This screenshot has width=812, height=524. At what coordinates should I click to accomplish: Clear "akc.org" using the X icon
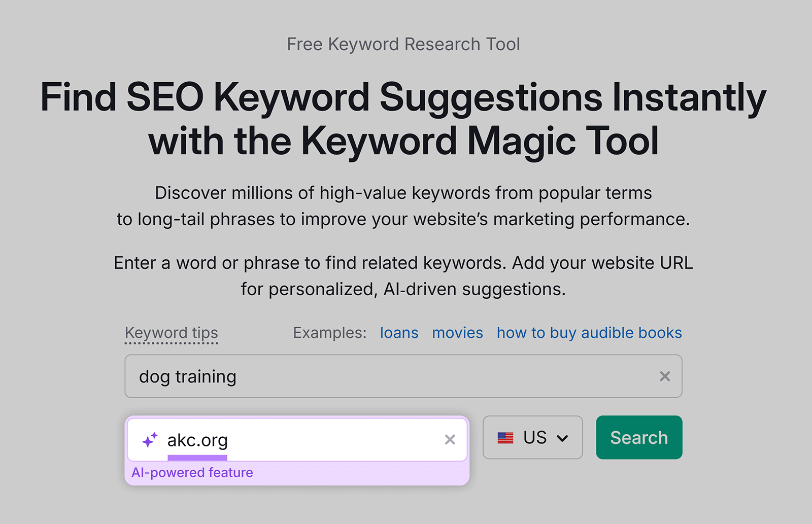tap(450, 440)
